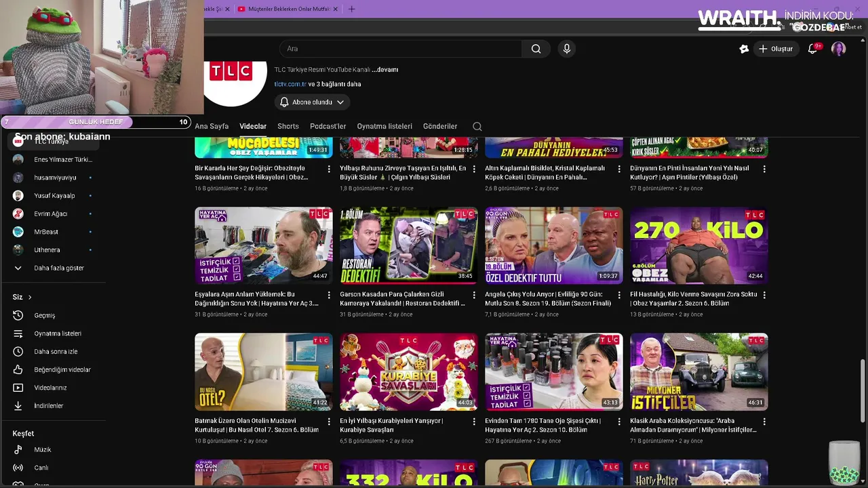This screenshot has height=488, width=868.
Task: Play the Bu Nasıl Otel thumbnail
Action: click(264, 371)
